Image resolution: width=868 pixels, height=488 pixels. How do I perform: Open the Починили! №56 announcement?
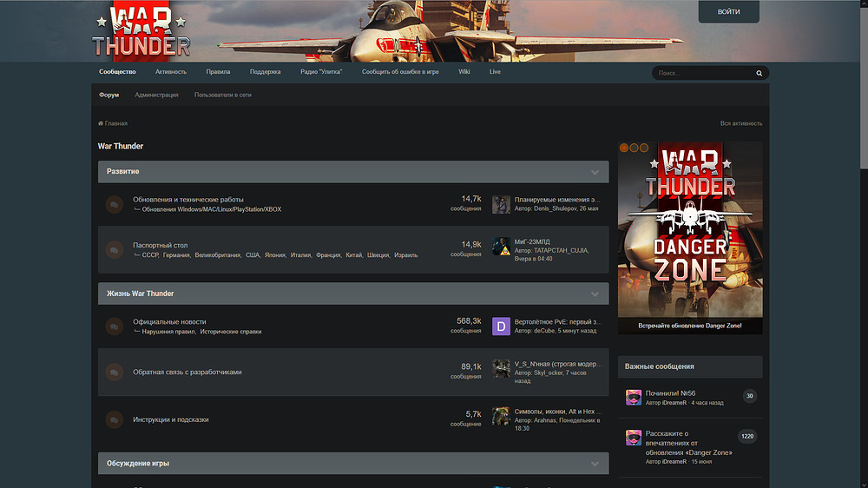(x=670, y=393)
